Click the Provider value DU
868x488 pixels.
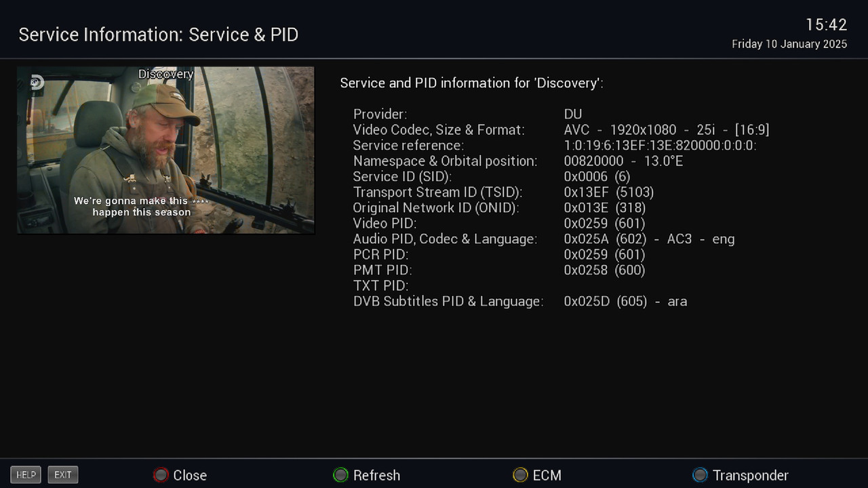tap(573, 114)
